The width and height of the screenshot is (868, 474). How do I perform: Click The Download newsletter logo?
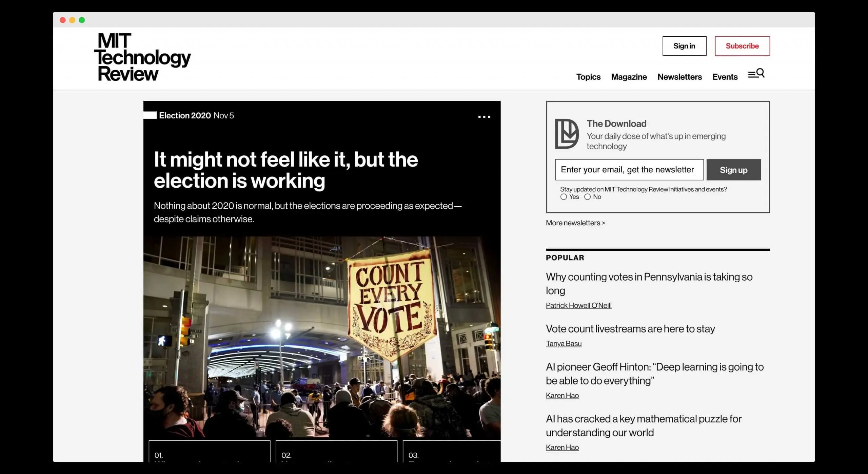[567, 134]
